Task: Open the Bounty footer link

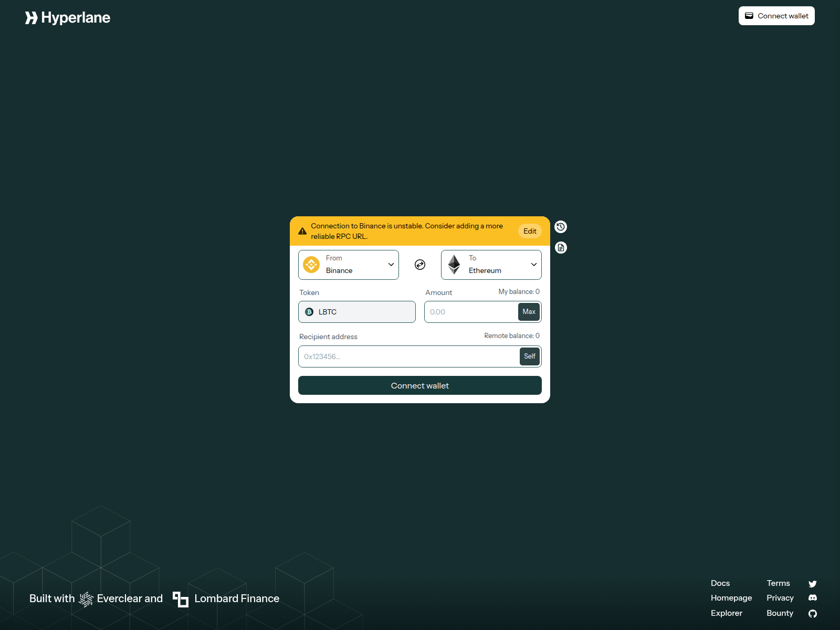Action: pos(780,613)
